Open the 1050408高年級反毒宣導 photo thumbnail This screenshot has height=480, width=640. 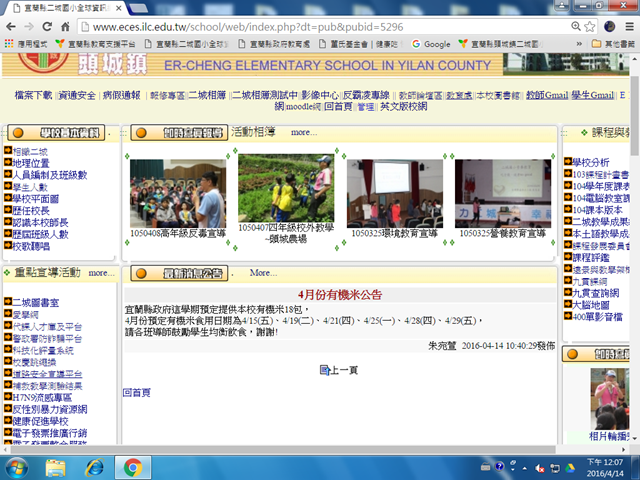pos(178,193)
